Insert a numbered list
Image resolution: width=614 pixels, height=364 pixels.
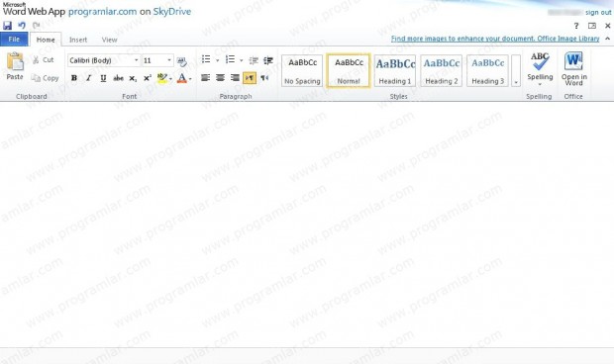click(230, 59)
